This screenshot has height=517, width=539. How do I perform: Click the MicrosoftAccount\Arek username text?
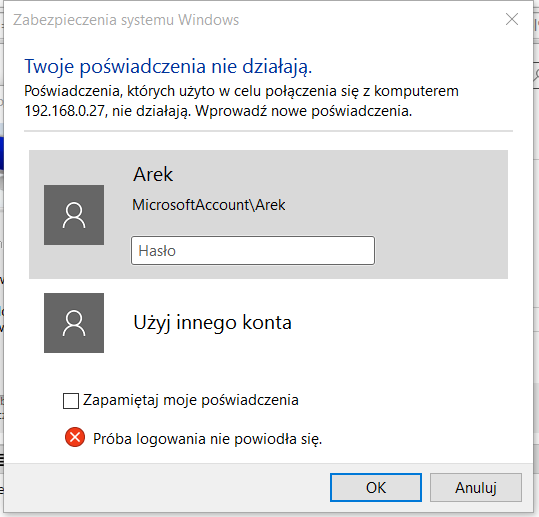209,205
